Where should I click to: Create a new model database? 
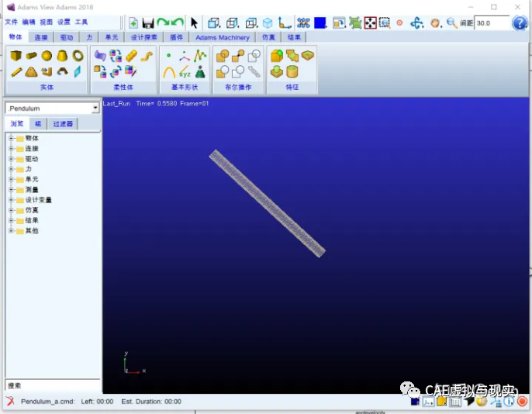point(133,23)
